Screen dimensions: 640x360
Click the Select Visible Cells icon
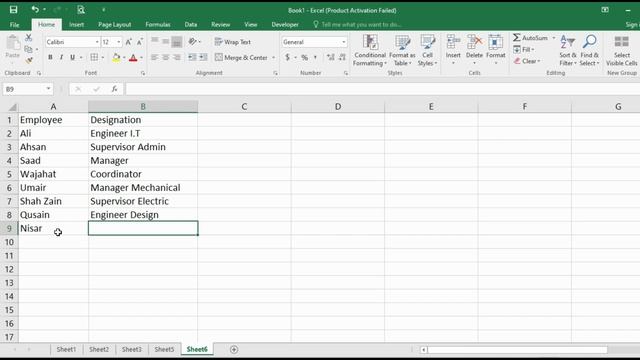(622, 42)
